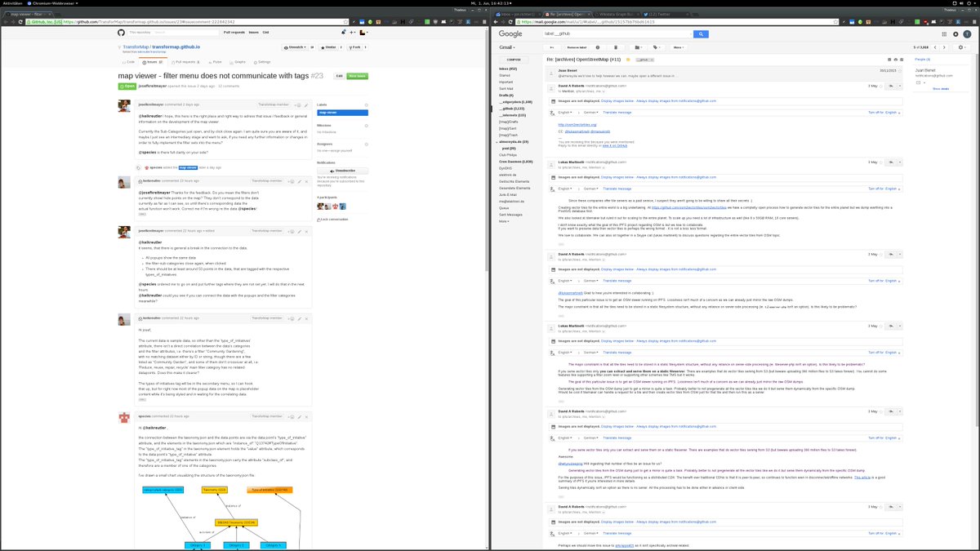Bookmark the GitHub page with the star icon
This screenshot has height=551, width=980.
(345, 21)
